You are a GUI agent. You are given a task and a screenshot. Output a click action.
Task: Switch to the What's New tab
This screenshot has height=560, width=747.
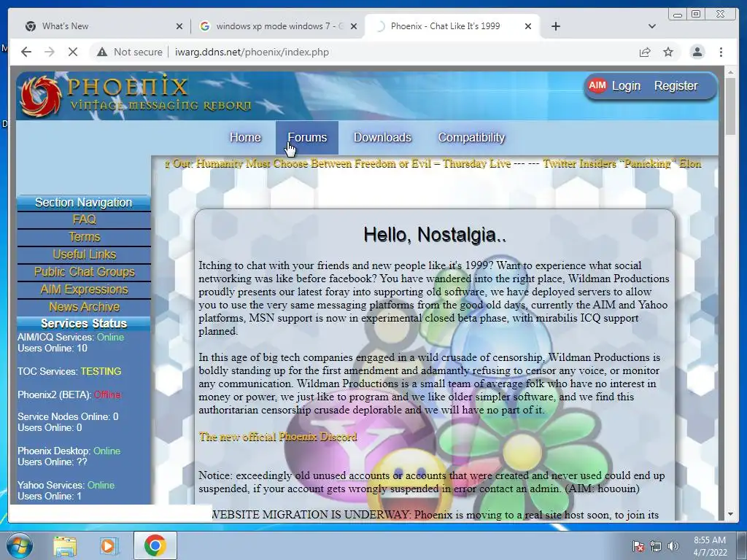[x=104, y=26]
